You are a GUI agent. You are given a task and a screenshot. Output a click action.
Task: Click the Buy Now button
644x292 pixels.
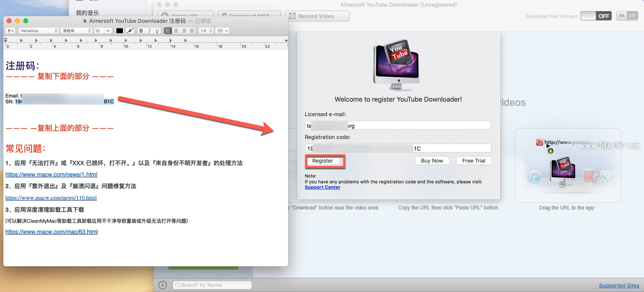pos(432,161)
